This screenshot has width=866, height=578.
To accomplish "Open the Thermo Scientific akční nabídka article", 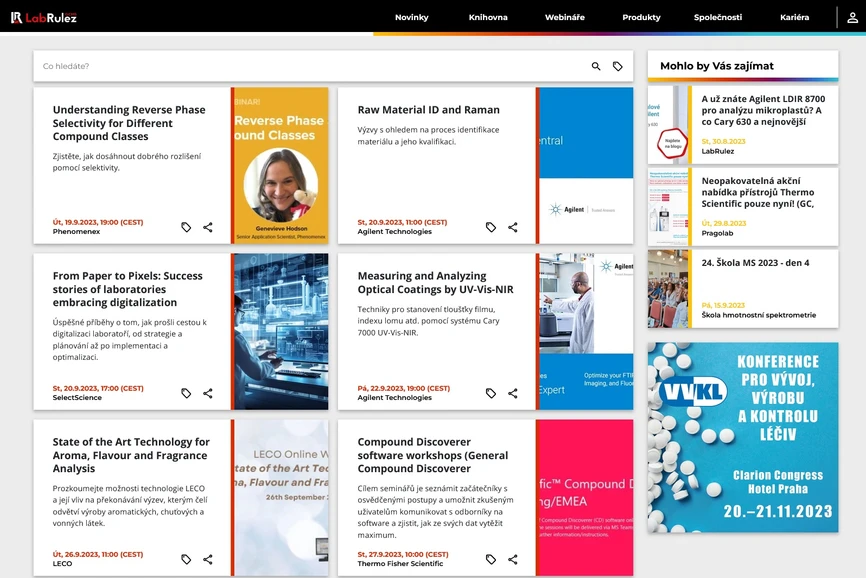I will (x=758, y=192).
